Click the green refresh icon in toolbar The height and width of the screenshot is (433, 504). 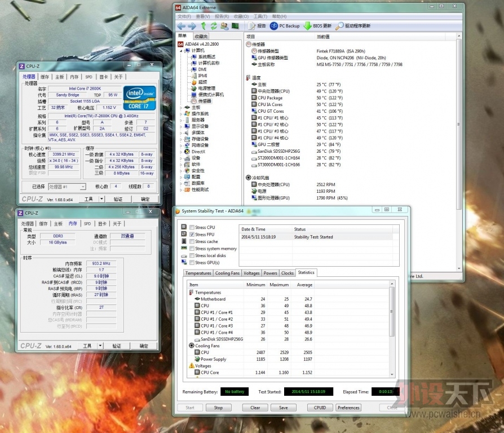(x=214, y=26)
